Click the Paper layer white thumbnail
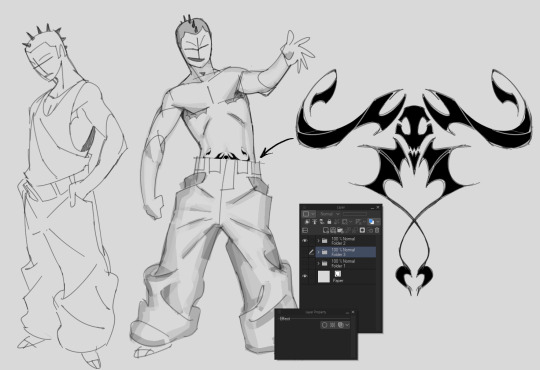This screenshot has width=540, height=370. click(x=324, y=277)
